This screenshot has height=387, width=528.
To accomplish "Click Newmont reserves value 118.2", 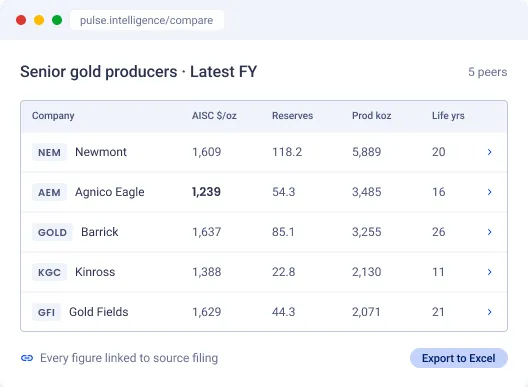I will [287, 152].
